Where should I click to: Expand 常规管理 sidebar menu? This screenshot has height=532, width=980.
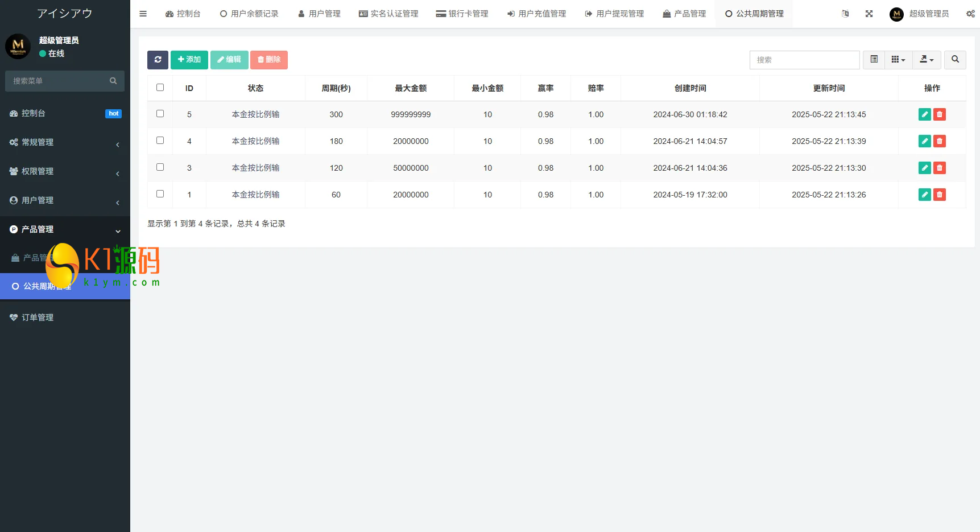pos(65,142)
